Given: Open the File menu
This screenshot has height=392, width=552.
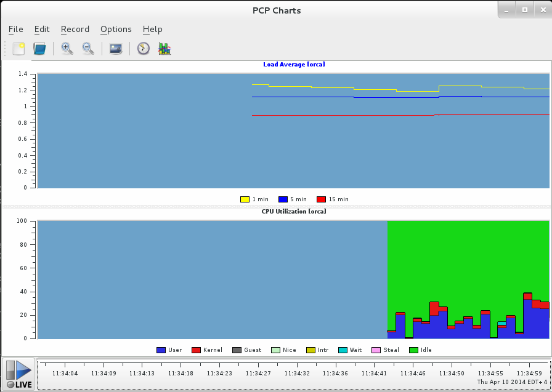Looking at the screenshot, I should (x=15, y=29).
